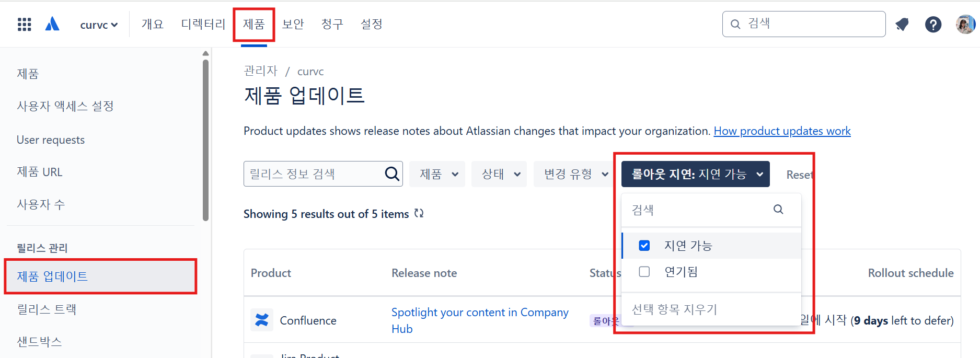Click the refresh icon beside results count
980x358 pixels.
point(419,213)
